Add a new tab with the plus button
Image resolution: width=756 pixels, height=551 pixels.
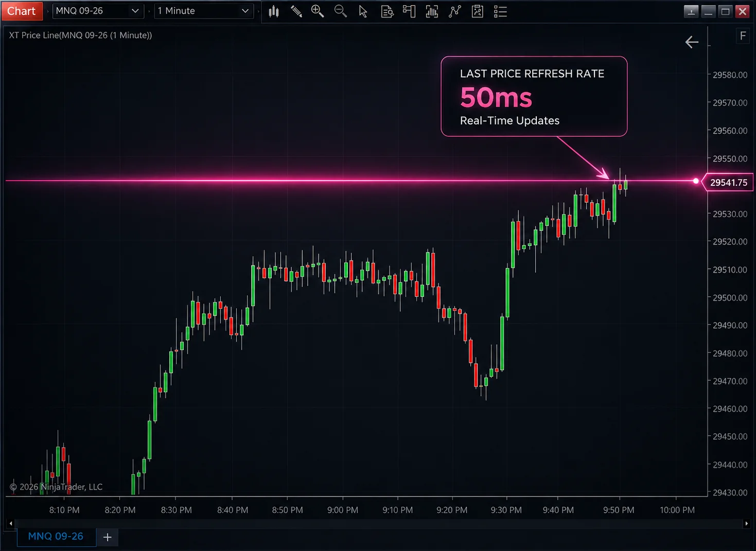(107, 537)
